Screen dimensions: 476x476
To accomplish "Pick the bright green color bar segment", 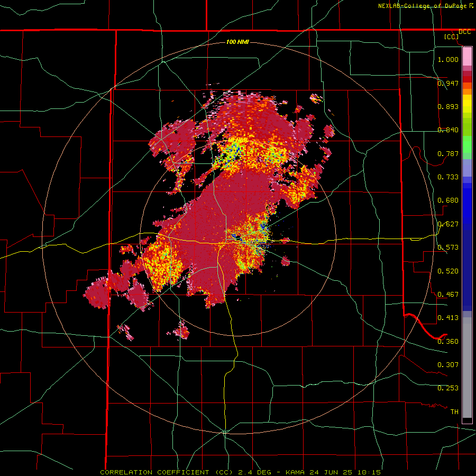I will click(x=467, y=144).
